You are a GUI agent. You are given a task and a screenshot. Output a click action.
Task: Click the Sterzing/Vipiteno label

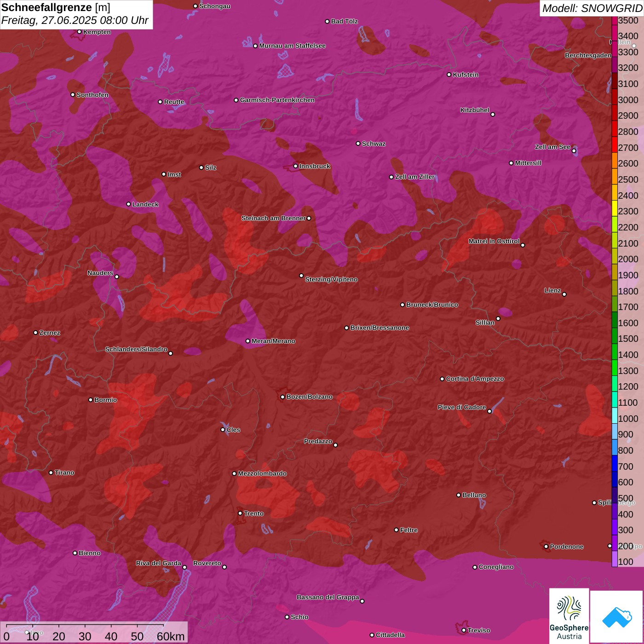[x=331, y=279]
